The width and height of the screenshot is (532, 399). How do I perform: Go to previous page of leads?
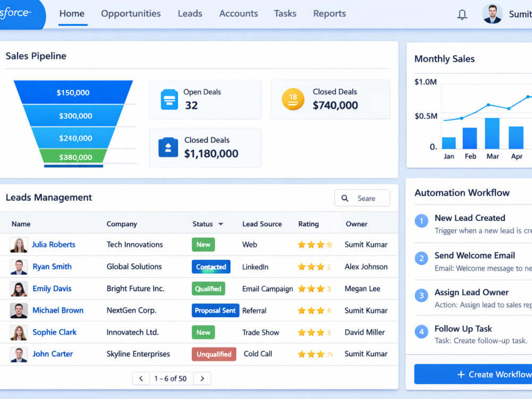tap(141, 379)
